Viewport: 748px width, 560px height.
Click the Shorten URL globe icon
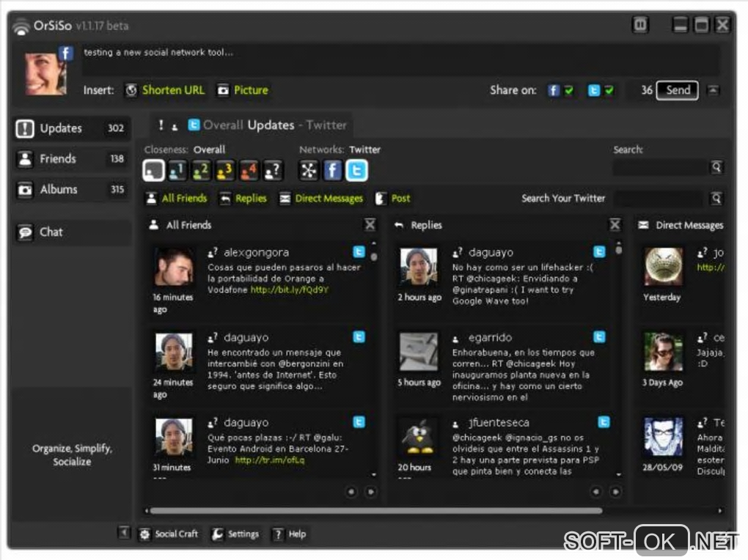[x=131, y=90]
